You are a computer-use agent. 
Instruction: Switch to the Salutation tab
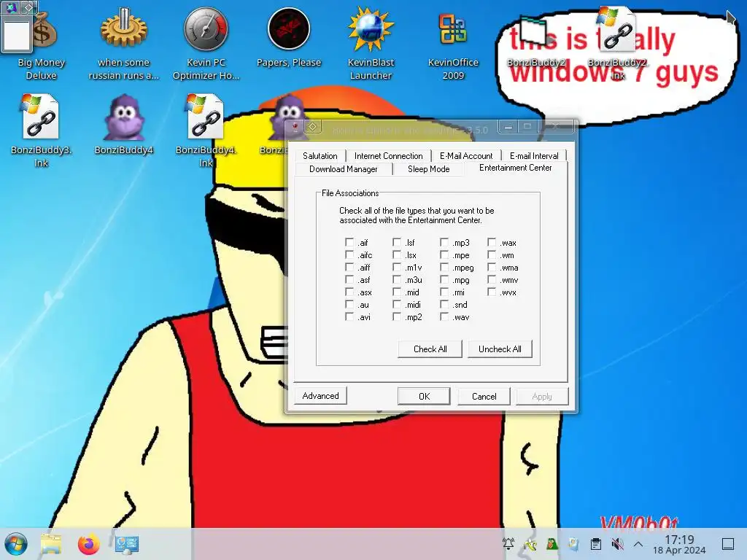320,156
